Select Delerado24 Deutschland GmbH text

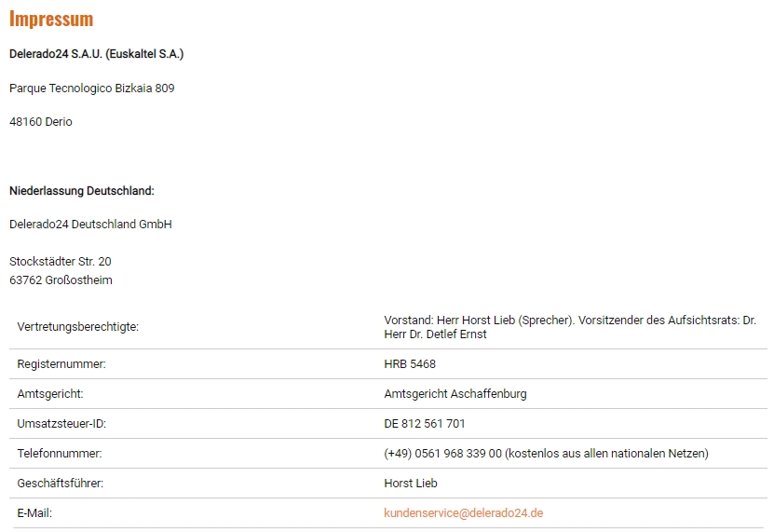point(90,225)
